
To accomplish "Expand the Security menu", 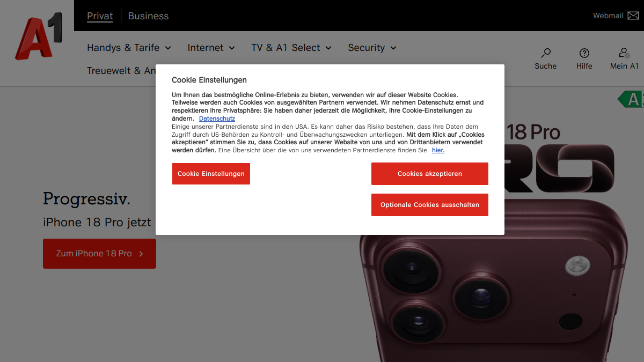I will [x=372, y=48].
